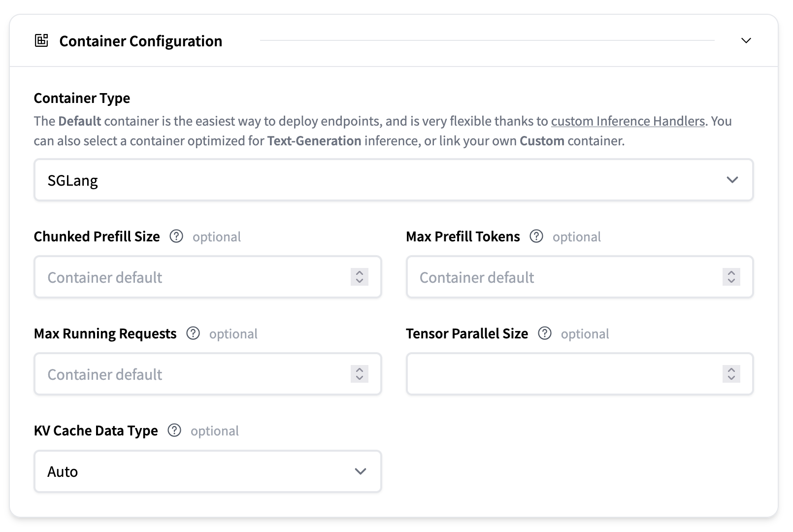Open the KV Cache Data Type Auto dropdown

208,471
